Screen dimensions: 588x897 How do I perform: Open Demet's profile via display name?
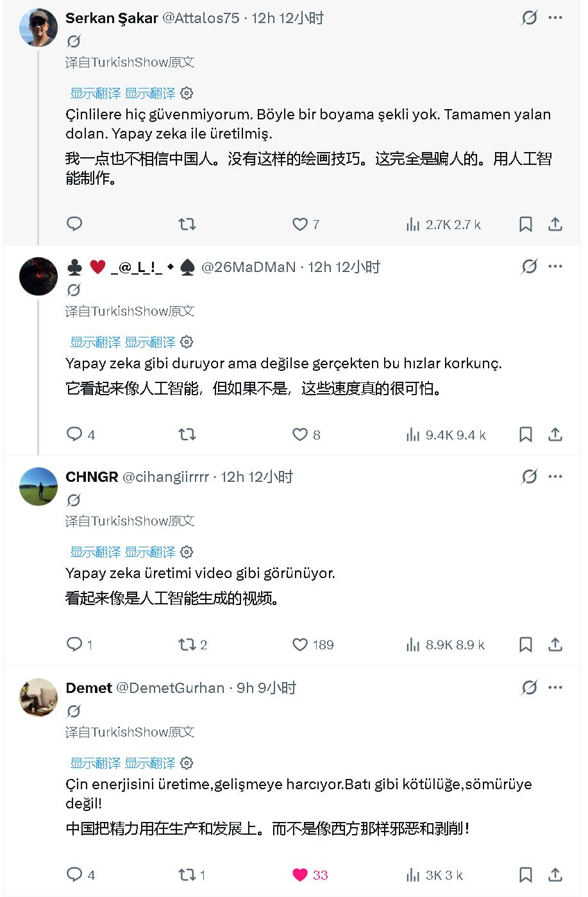pos(89,688)
